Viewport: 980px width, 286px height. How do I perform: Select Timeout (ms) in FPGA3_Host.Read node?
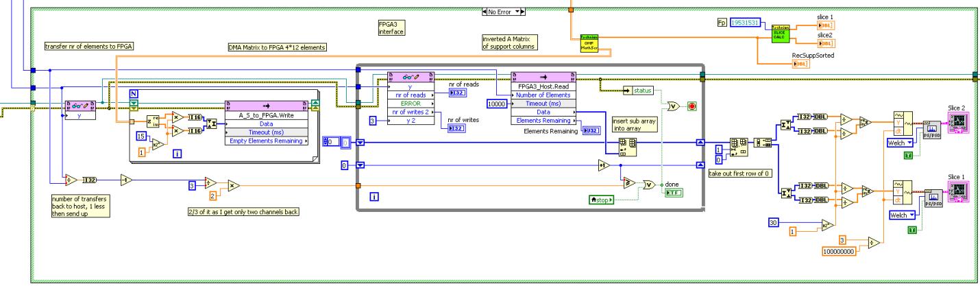[544, 103]
